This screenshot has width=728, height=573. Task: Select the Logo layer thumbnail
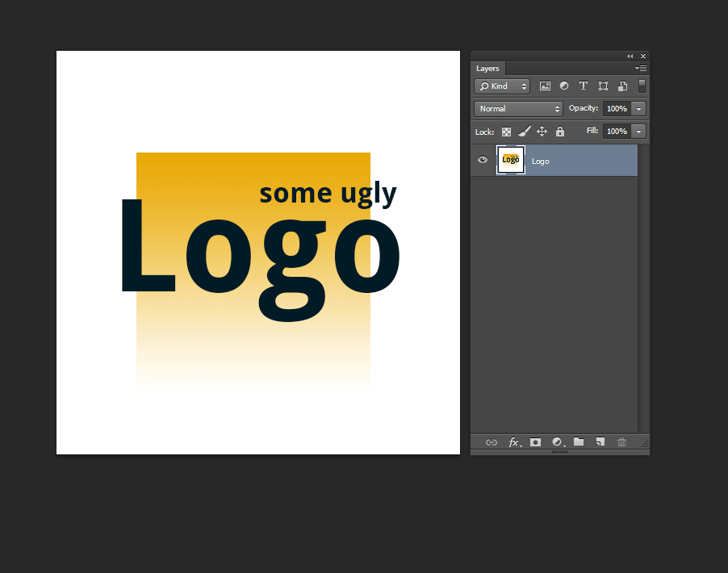pos(510,160)
